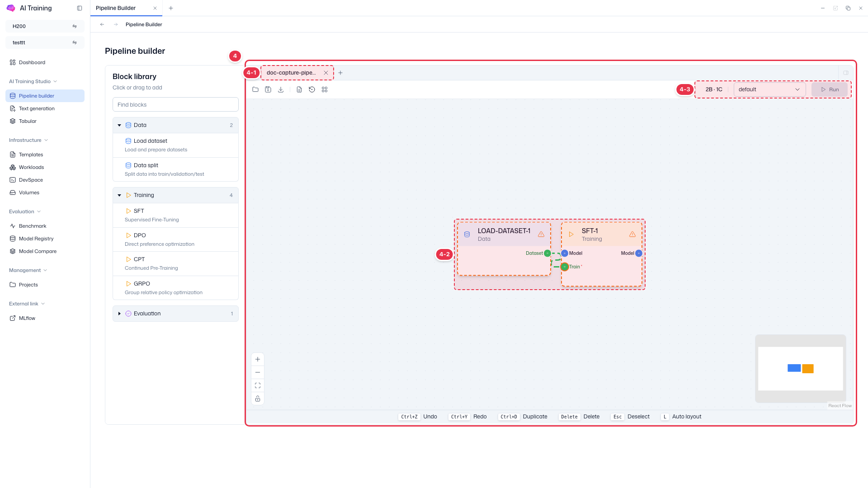This screenshot has height=488, width=868.
Task: Toggle the canvas lock icon
Action: pyautogui.click(x=258, y=399)
